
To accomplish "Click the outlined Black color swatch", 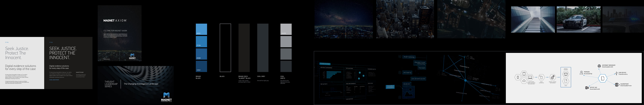I will click(x=225, y=48).
